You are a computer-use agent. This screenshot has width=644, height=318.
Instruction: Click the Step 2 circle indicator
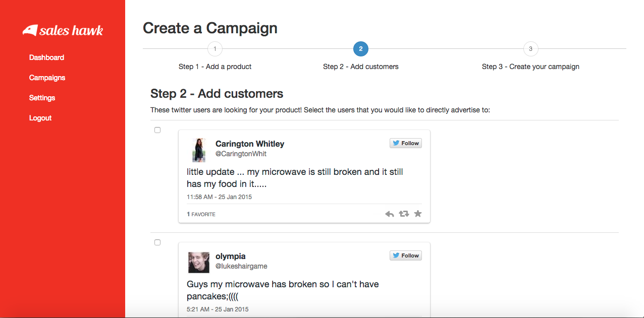click(361, 49)
